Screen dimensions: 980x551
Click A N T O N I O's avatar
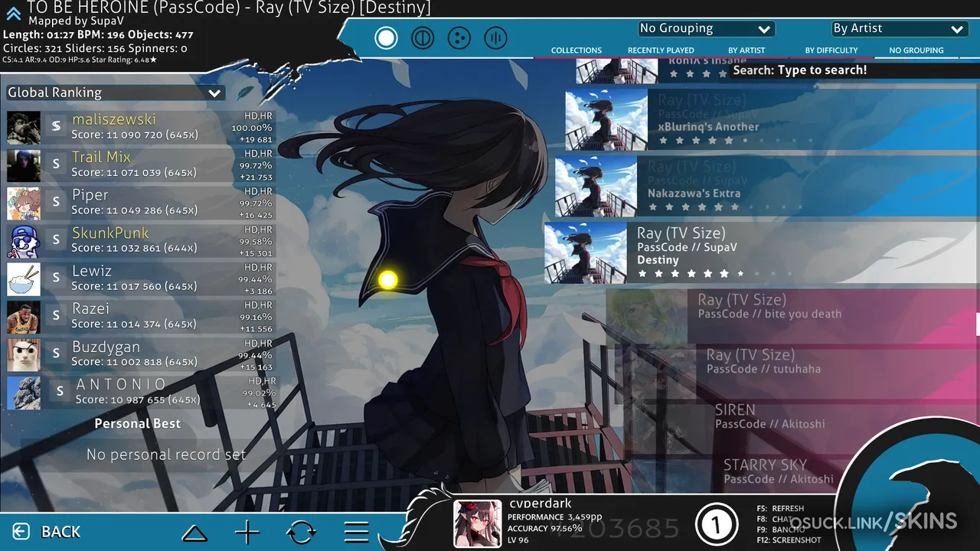point(24,393)
